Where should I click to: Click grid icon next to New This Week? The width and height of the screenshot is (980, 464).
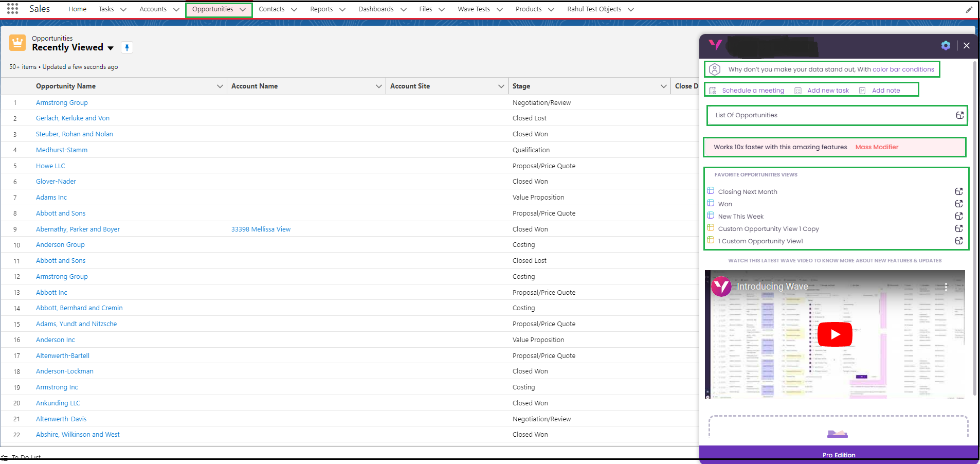pos(711,216)
